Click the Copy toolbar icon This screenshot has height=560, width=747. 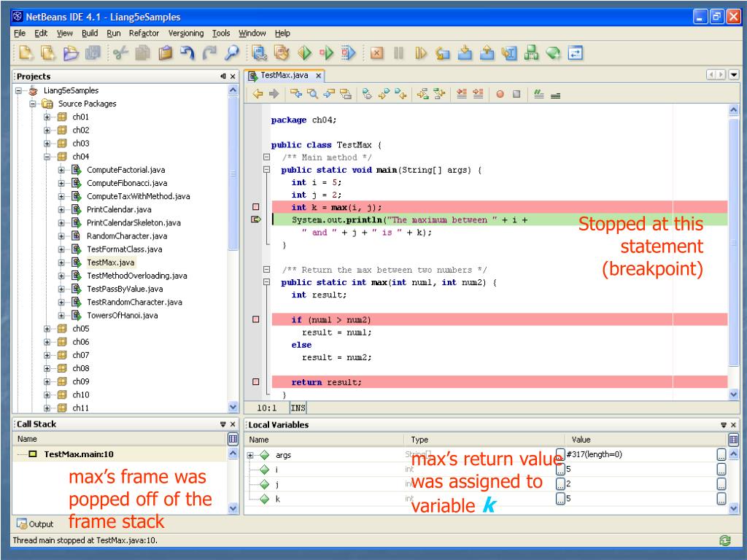pos(142,52)
